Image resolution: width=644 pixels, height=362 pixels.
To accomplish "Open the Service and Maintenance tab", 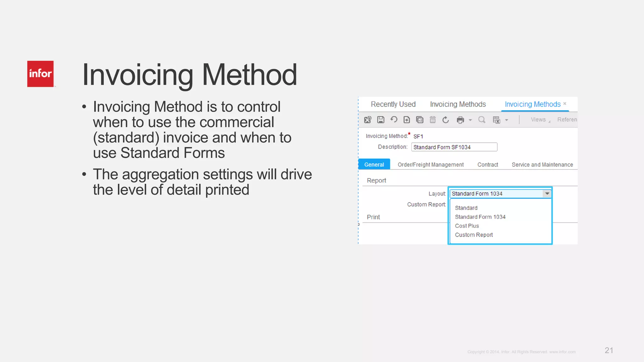I will [542, 165].
